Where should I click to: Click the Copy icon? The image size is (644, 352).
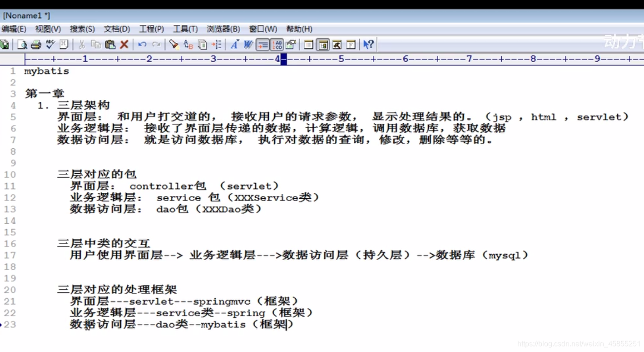[x=96, y=45]
